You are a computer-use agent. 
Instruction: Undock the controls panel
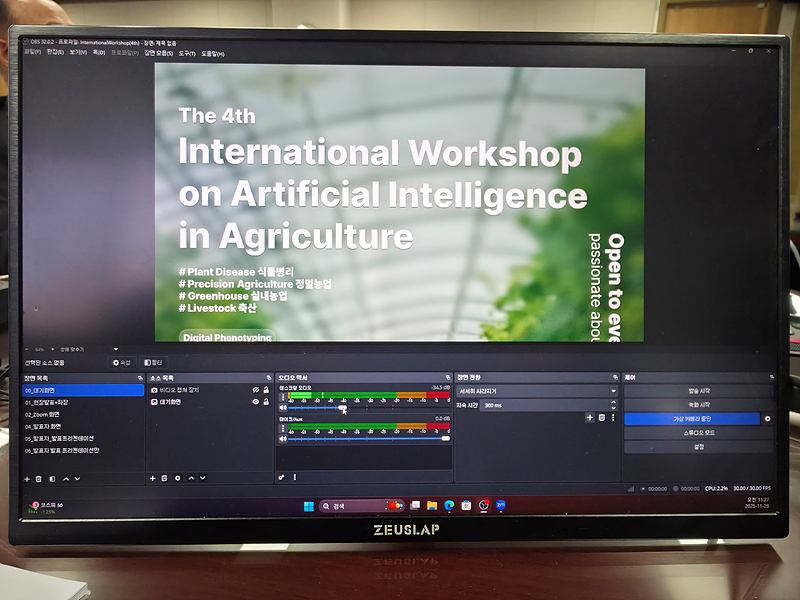click(x=771, y=377)
